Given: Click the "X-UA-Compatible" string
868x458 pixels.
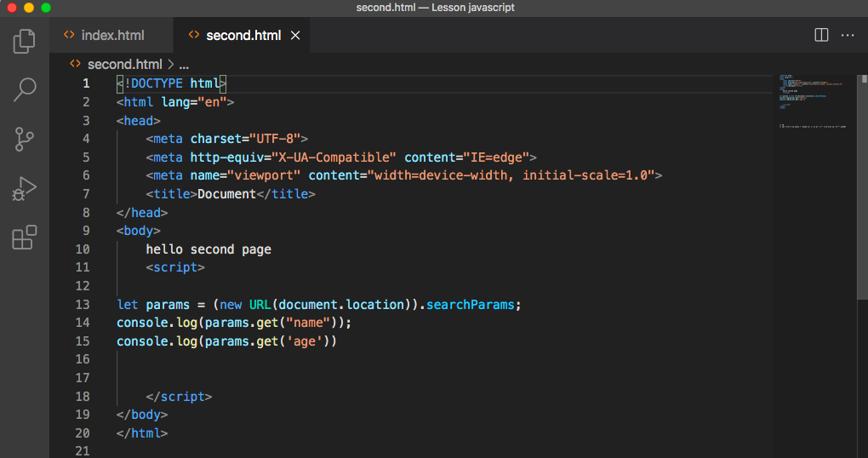Looking at the screenshot, I should 334,157.
